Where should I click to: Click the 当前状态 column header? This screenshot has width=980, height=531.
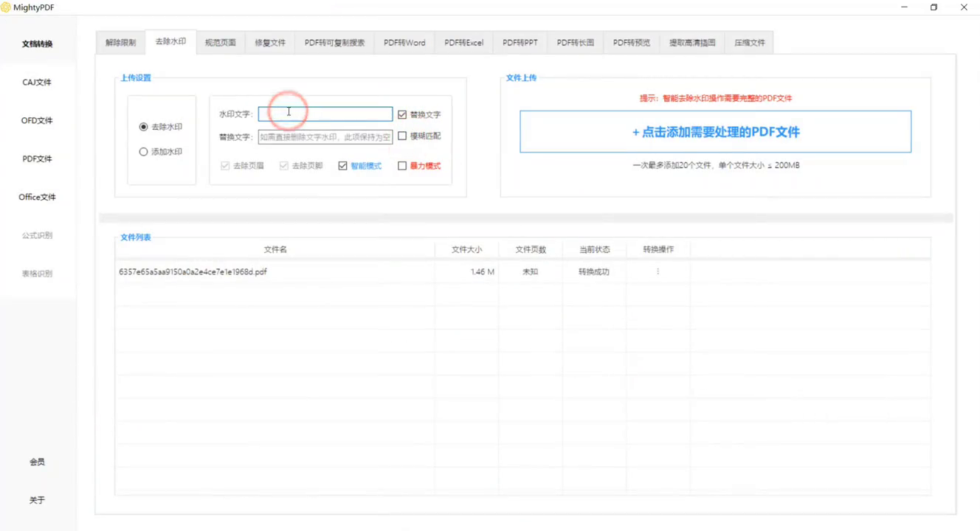click(595, 250)
